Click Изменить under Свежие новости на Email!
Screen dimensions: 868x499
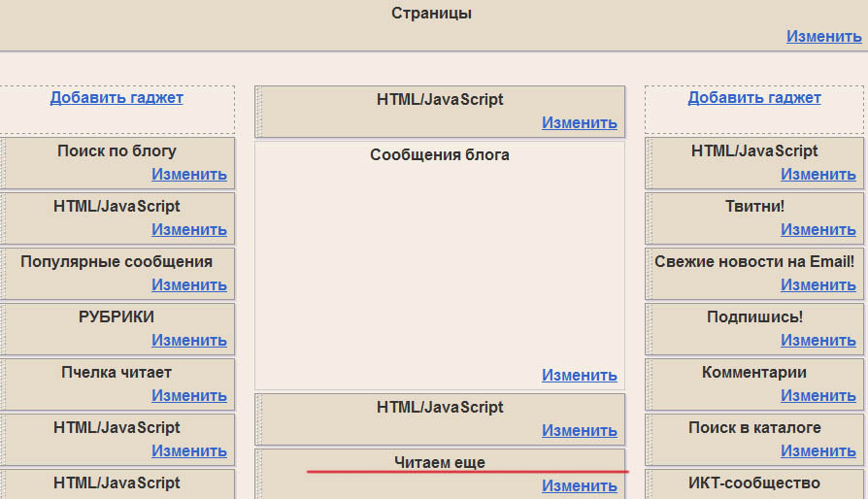point(818,285)
